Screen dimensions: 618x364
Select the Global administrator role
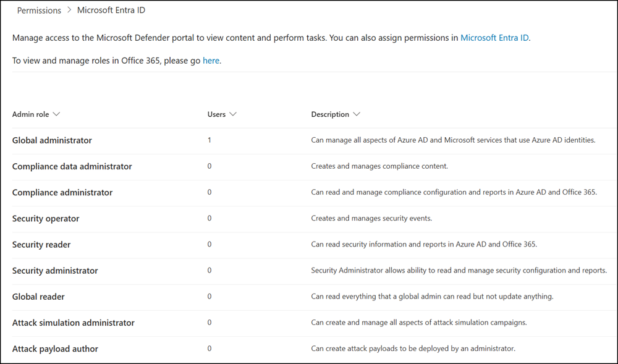click(x=52, y=140)
